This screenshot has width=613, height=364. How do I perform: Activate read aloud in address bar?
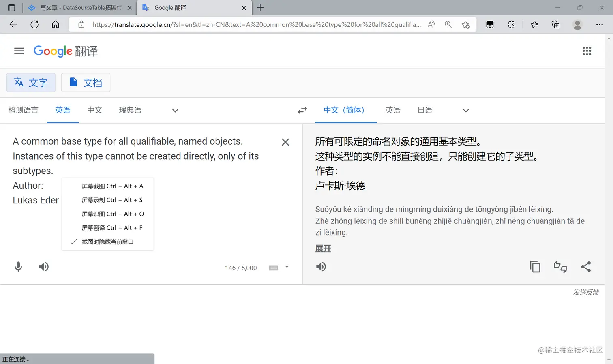click(x=431, y=24)
